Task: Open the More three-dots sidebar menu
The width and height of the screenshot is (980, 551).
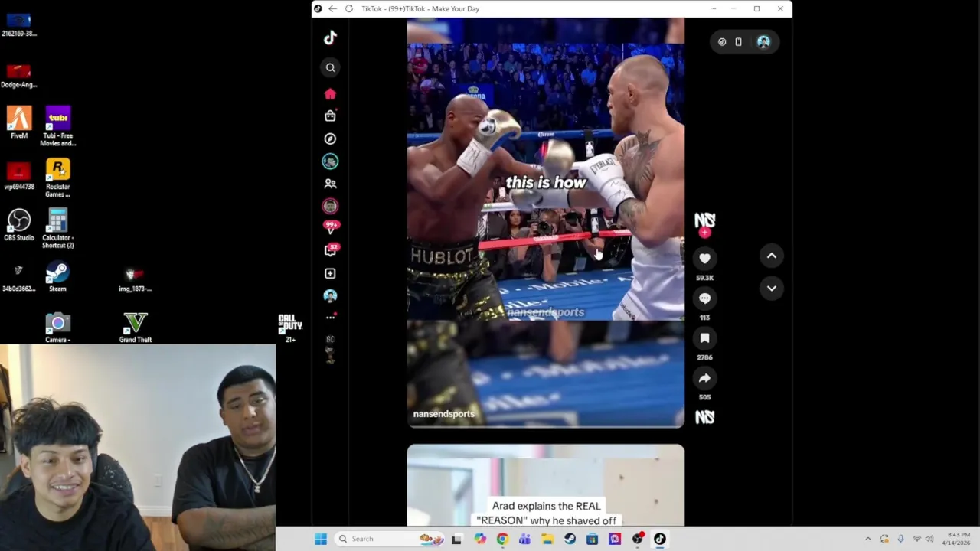Action: click(330, 317)
